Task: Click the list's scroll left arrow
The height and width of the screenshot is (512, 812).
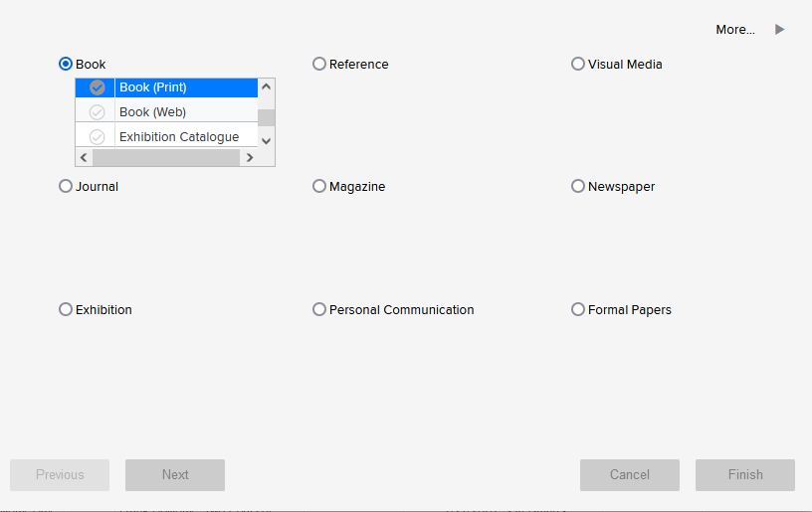Action: (84, 158)
